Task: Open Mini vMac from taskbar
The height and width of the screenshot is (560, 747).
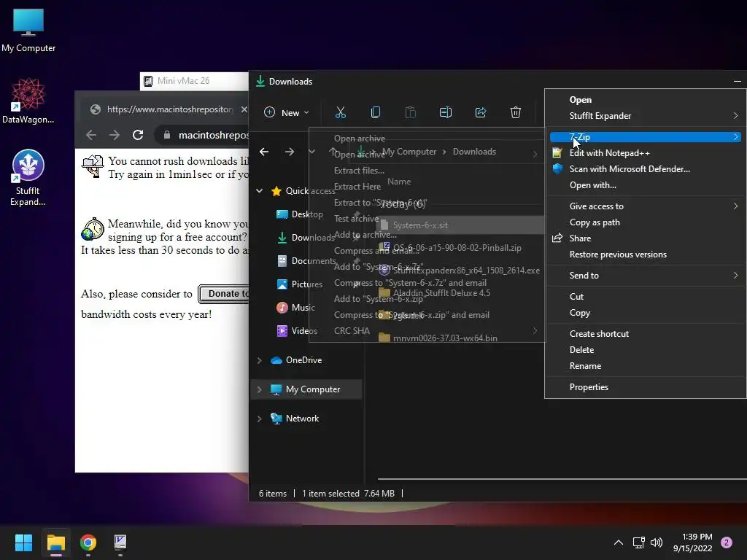Action: click(120, 542)
